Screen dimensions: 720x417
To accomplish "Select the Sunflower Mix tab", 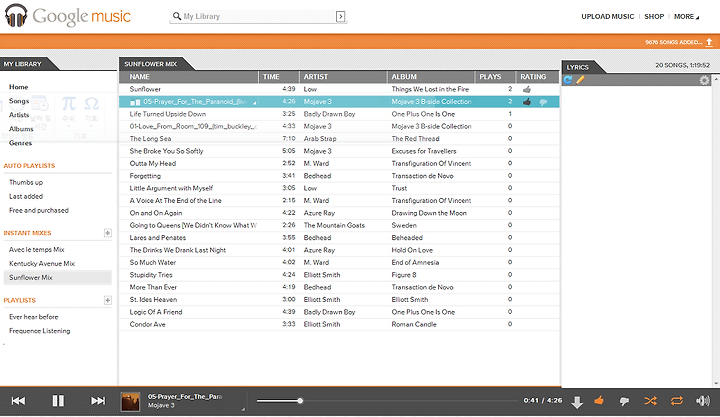I will [x=151, y=64].
